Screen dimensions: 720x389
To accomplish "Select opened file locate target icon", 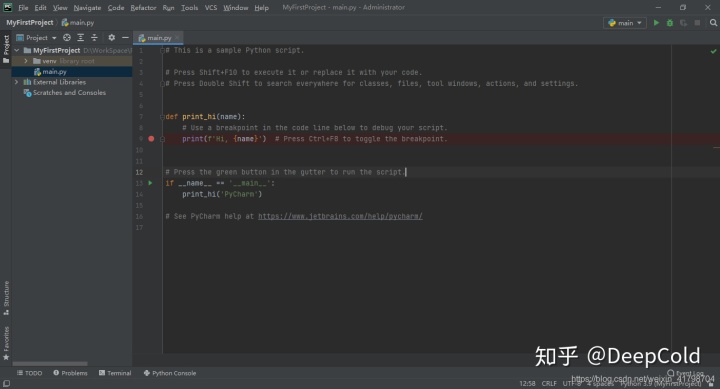I will 67,38.
